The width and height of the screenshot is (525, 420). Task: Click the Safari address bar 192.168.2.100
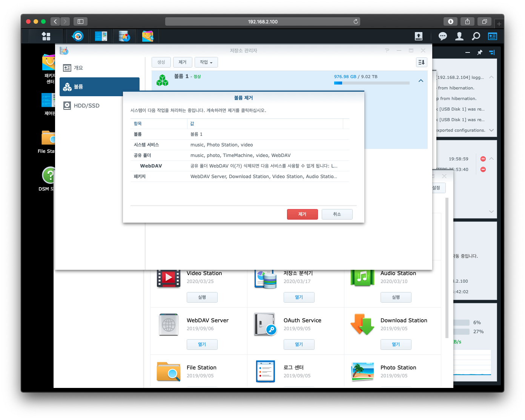262,22
